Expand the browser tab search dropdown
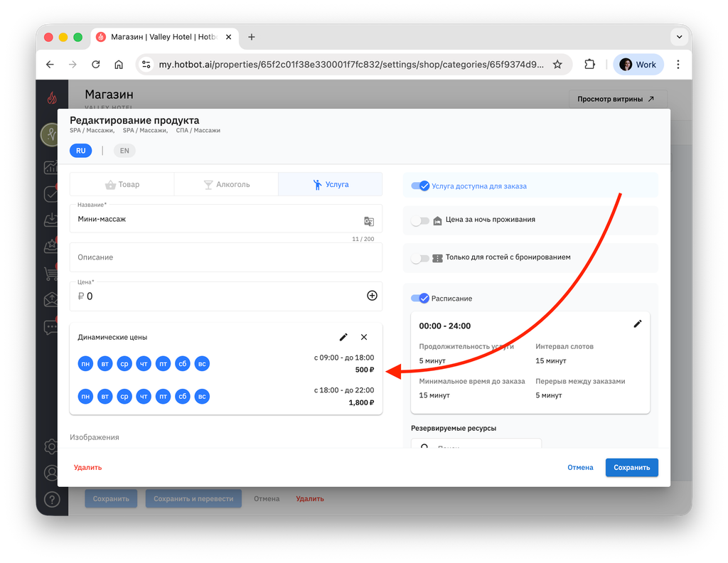 (679, 37)
